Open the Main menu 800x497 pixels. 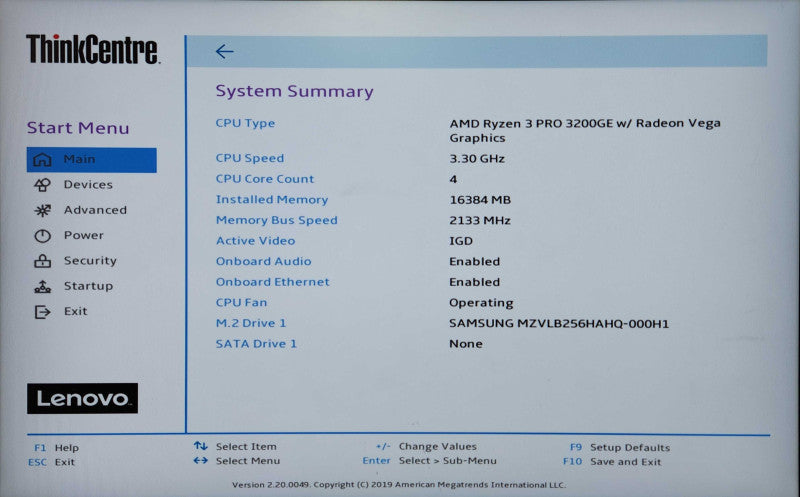(x=92, y=160)
